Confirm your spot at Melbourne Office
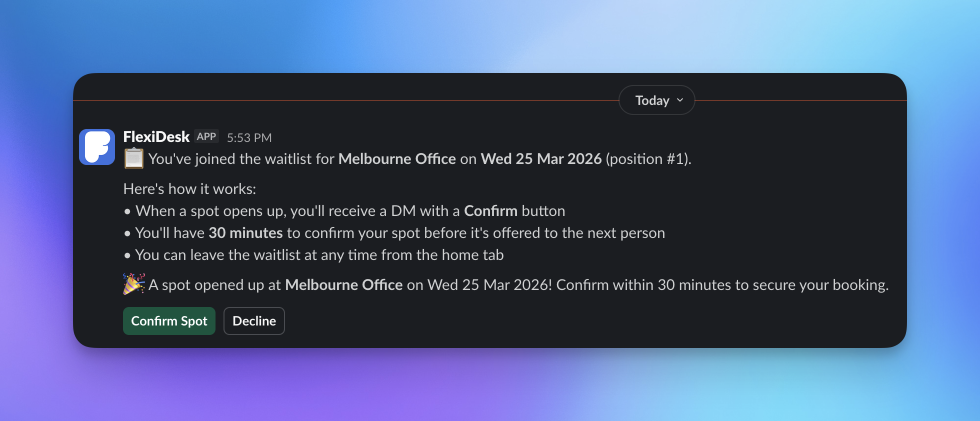The image size is (980, 421). click(x=168, y=320)
